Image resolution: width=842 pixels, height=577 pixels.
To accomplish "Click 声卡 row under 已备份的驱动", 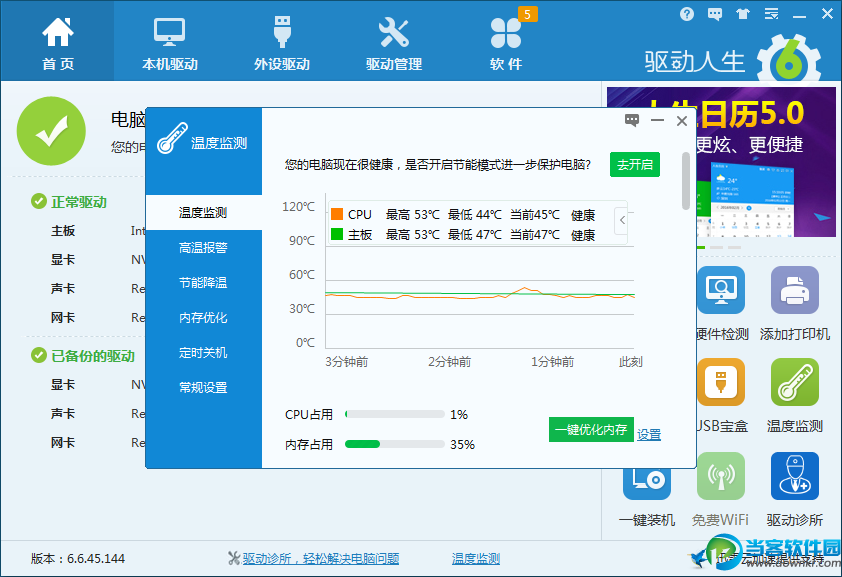I will [x=98, y=414].
